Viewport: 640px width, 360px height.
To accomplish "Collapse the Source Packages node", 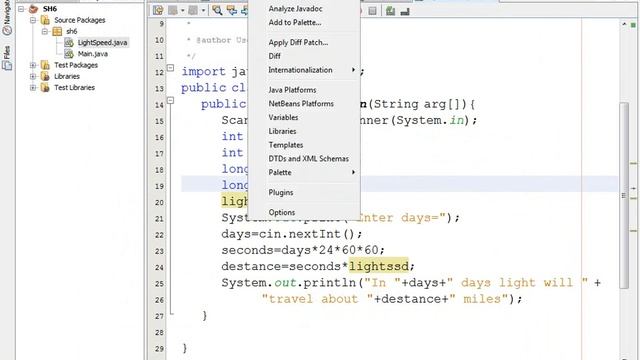I will pyautogui.click(x=33, y=20).
